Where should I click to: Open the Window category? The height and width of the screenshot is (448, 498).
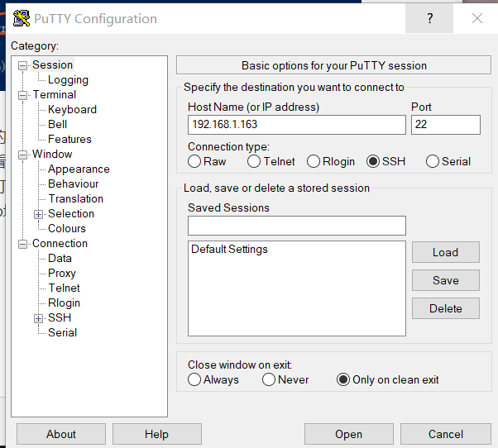pos(52,155)
